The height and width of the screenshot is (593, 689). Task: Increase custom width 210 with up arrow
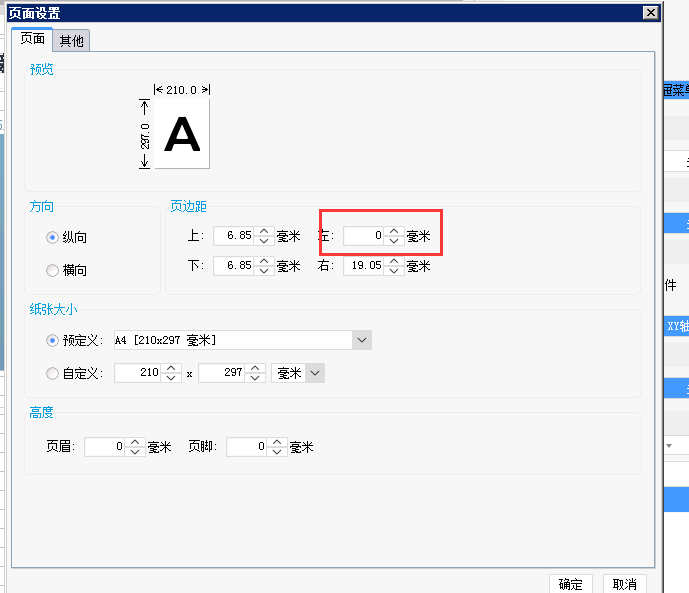171,368
